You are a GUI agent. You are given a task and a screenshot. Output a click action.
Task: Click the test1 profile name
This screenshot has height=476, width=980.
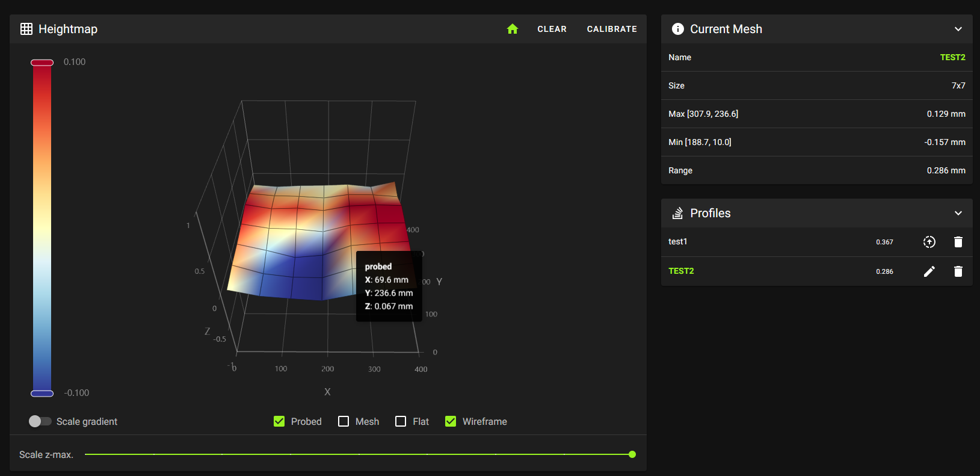[x=677, y=241]
